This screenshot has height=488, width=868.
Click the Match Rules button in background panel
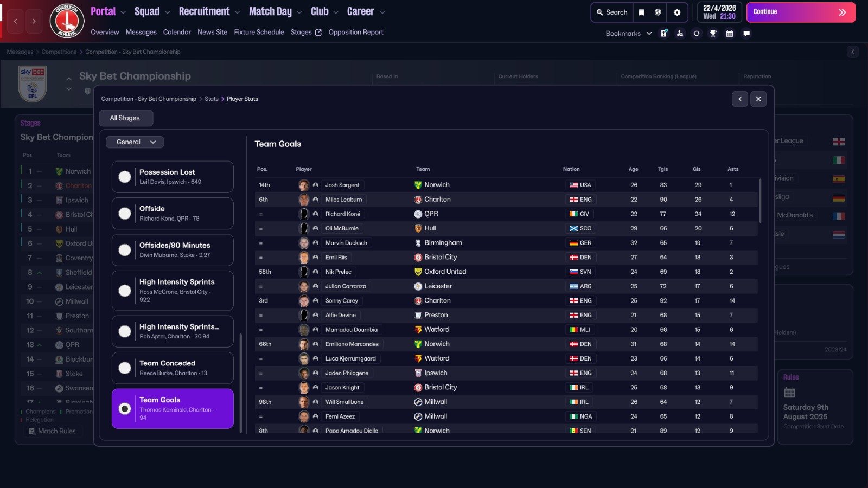(53, 431)
